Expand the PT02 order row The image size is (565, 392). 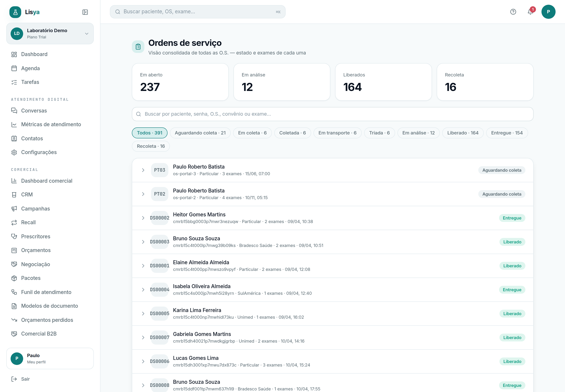point(143,194)
